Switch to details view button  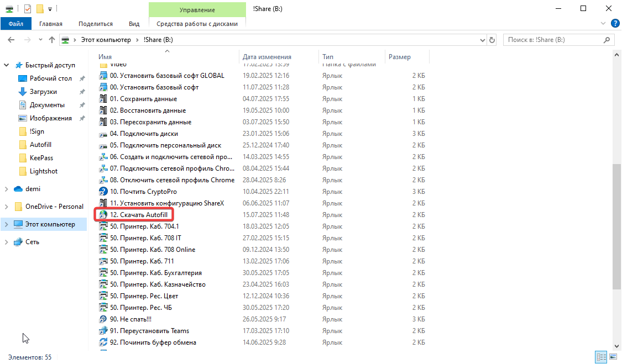pos(601,357)
